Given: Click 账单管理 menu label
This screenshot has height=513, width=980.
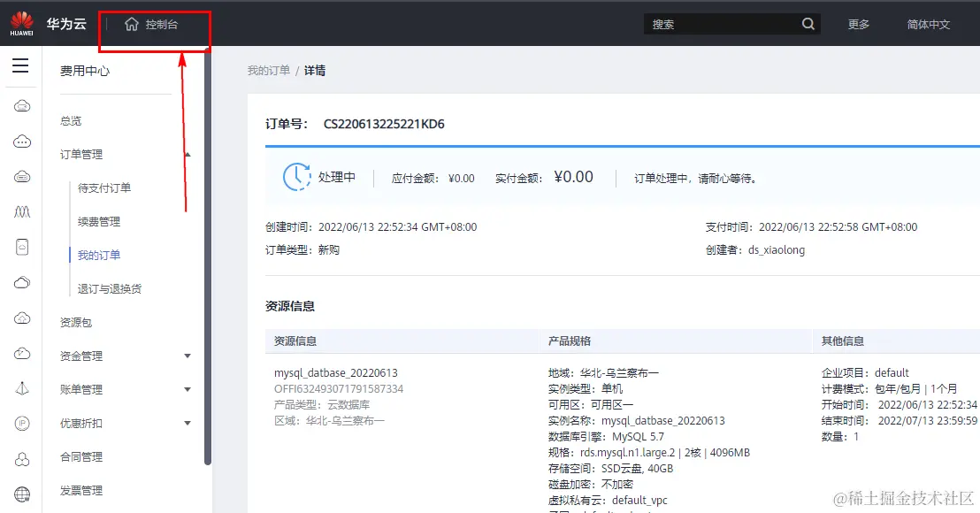Looking at the screenshot, I should 81,390.
